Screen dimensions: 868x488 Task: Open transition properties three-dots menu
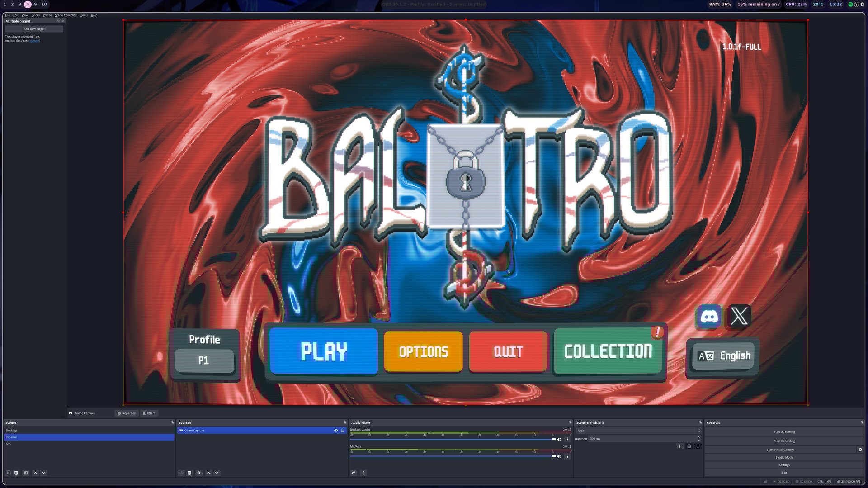point(698,446)
